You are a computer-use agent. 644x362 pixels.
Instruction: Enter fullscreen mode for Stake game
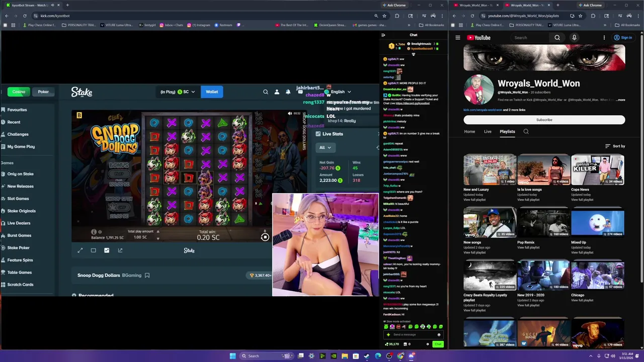pos(80,250)
